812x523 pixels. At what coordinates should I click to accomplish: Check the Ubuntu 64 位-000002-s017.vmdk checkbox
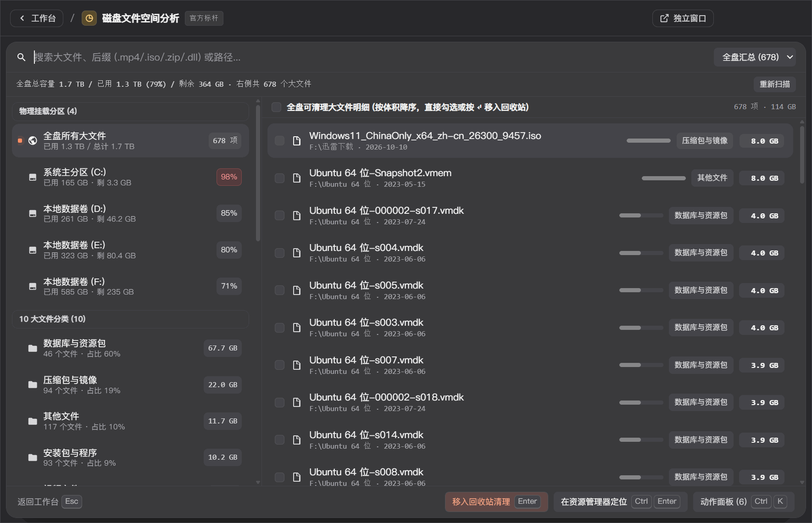[279, 216]
